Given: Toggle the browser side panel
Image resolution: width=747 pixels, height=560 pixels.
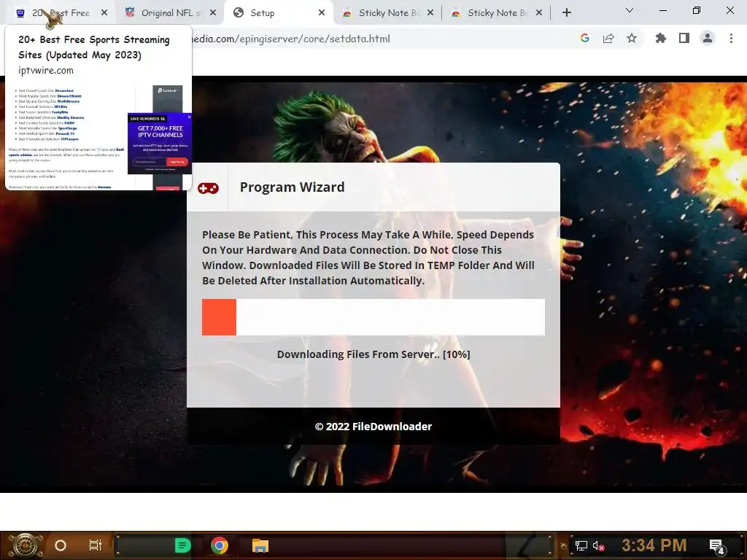Looking at the screenshot, I should [684, 39].
